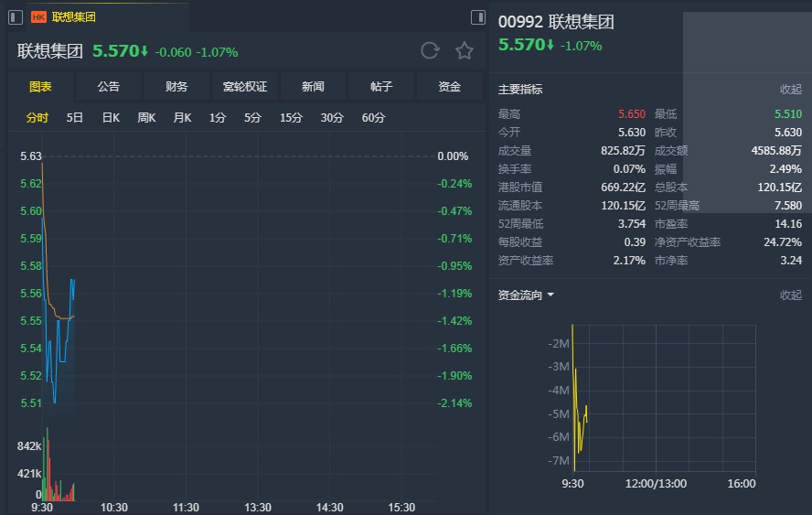Toggle the right panel layout icon
812x515 pixels.
(x=477, y=17)
